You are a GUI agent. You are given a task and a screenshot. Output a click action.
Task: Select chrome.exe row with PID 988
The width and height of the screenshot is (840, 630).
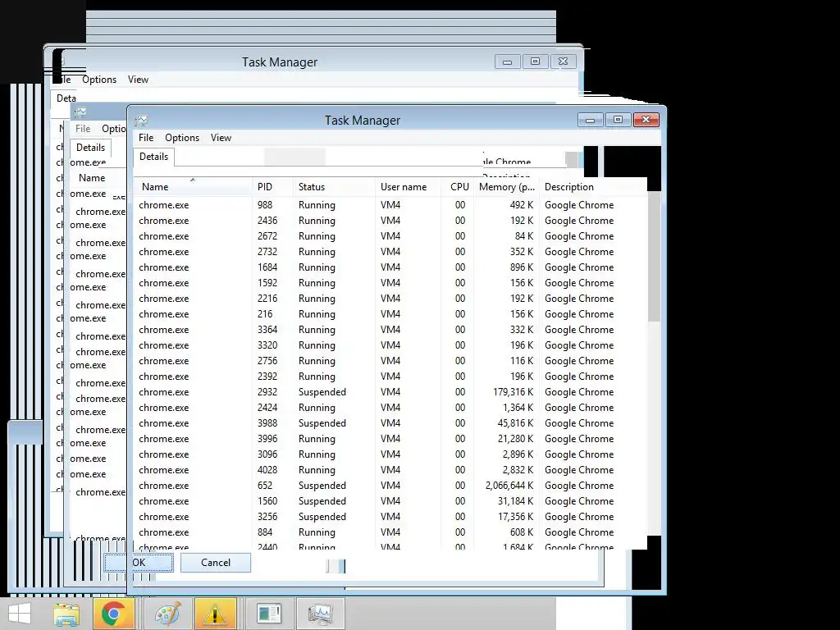pos(390,204)
